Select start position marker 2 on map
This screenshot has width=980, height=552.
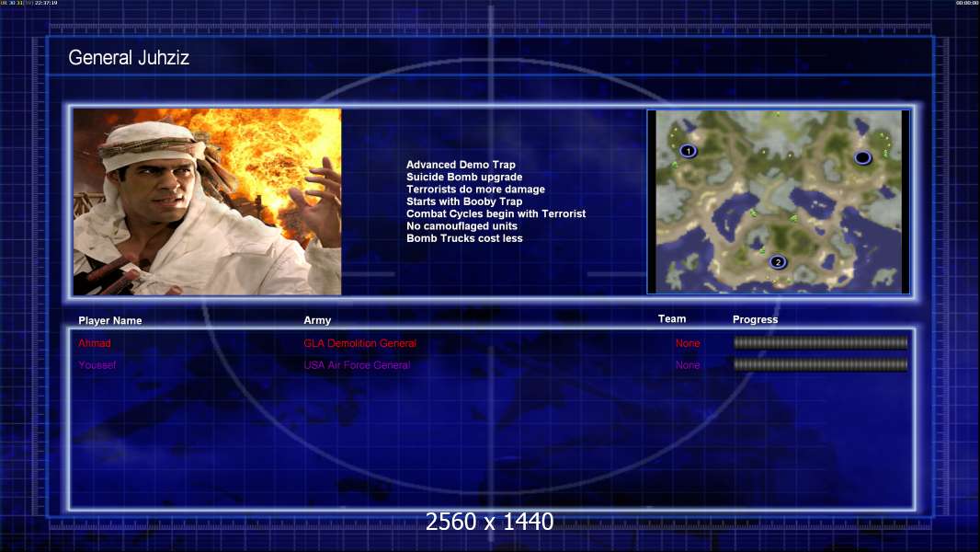pos(778,262)
